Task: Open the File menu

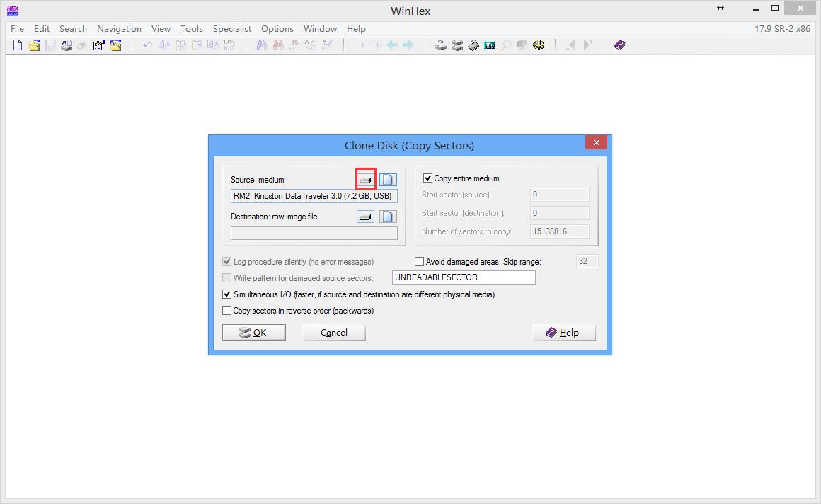Action: 17,29
